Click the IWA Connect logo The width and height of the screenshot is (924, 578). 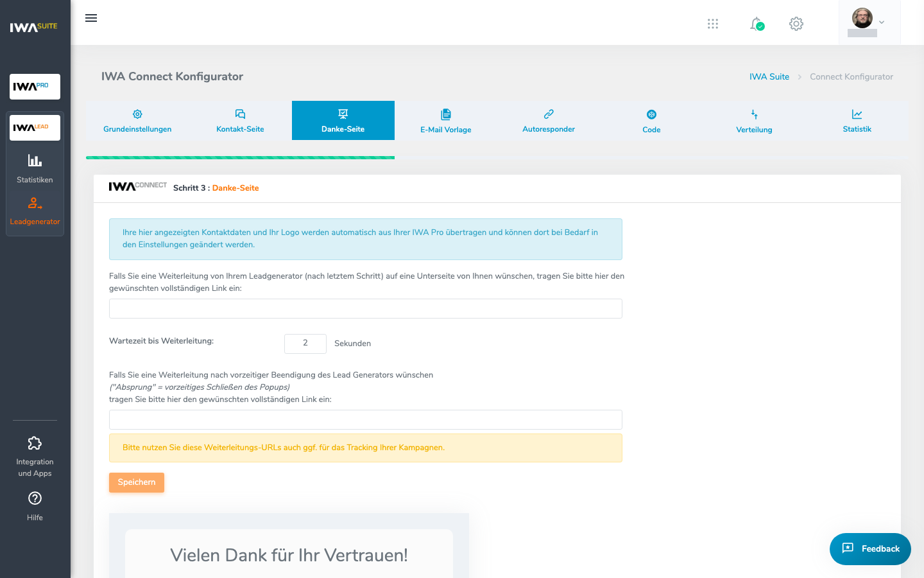coord(138,186)
